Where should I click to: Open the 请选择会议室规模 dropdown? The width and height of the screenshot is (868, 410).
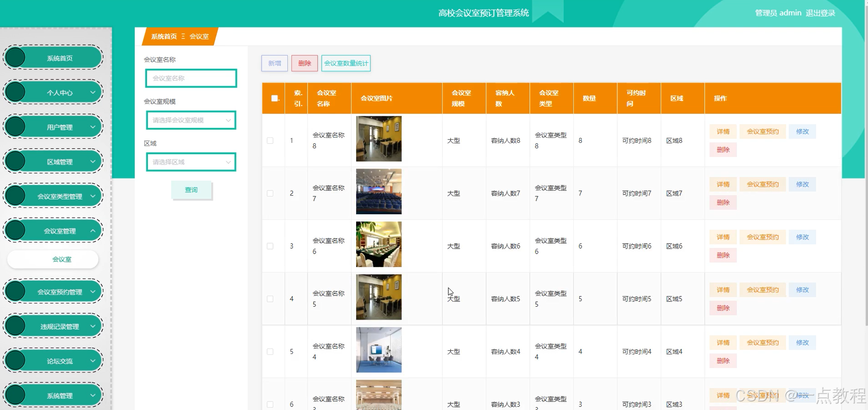(191, 120)
